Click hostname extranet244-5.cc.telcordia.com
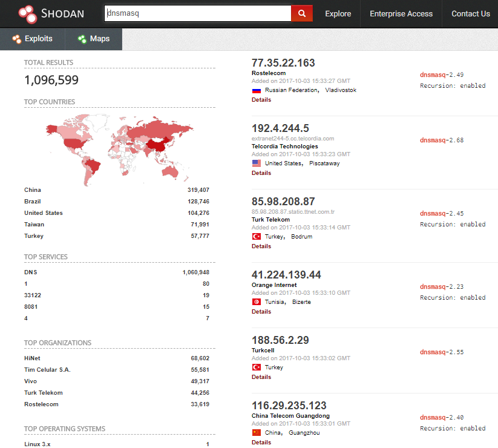Image resolution: width=498 pixels, height=448 pixels. pyautogui.click(x=293, y=139)
